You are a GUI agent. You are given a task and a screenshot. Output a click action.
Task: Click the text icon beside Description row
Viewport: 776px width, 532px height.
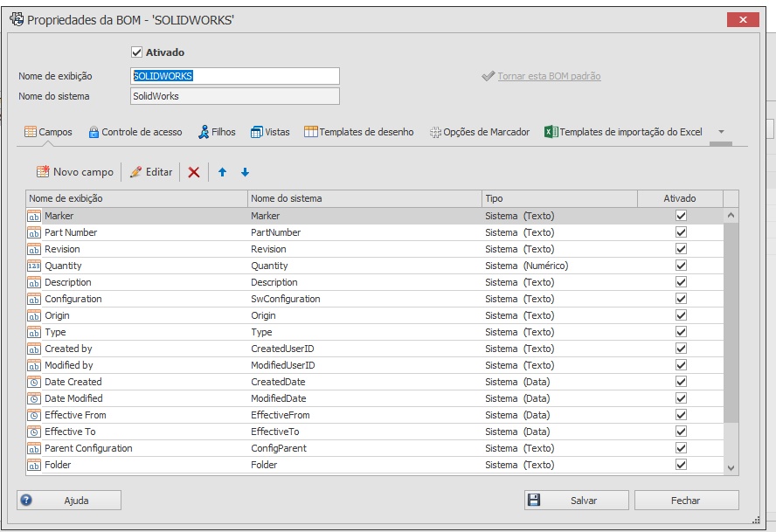coord(34,282)
